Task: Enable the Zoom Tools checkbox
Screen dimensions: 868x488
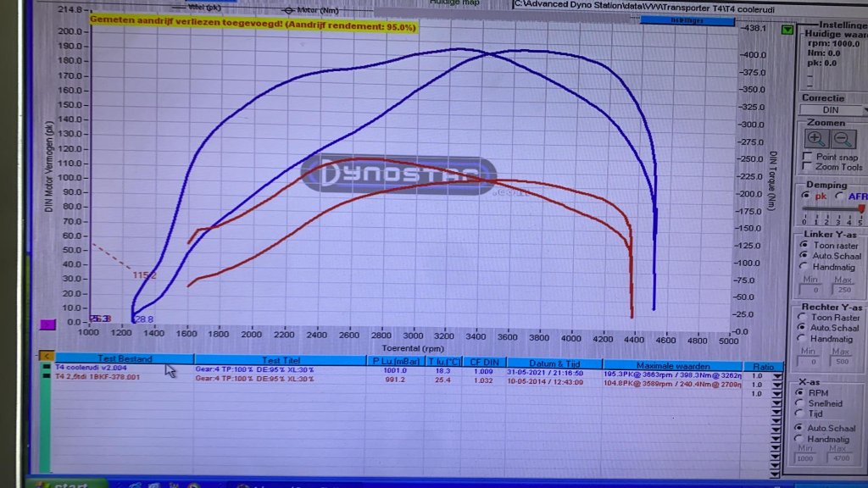Action: tap(807, 167)
